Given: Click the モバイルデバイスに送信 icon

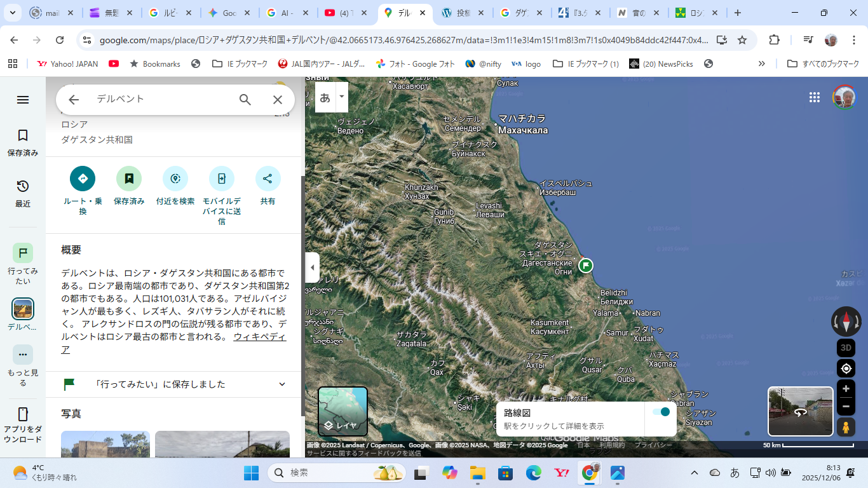Looking at the screenshot, I should coord(222,179).
